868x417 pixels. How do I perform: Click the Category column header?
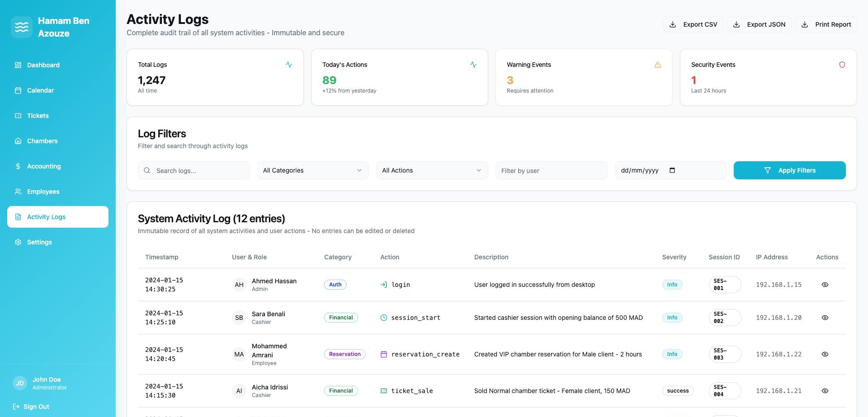pyautogui.click(x=338, y=257)
